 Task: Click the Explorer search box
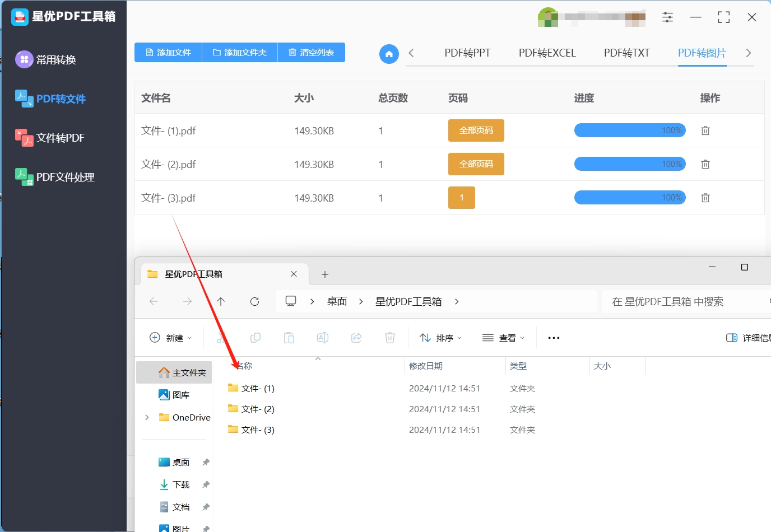click(x=686, y=301)
